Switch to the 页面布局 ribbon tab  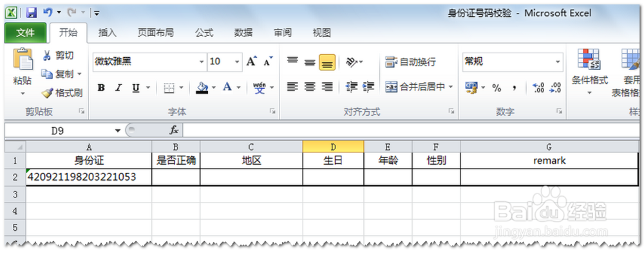tap(155, 33)
